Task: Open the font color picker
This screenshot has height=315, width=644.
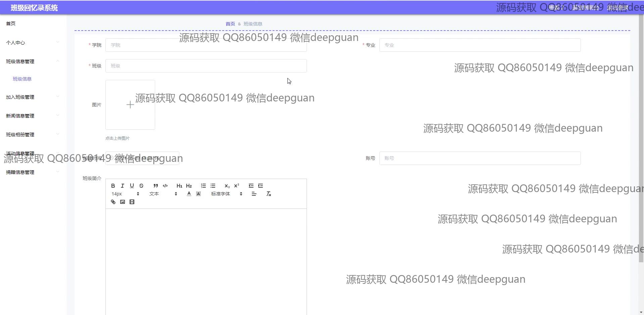Action: point(189,194)
